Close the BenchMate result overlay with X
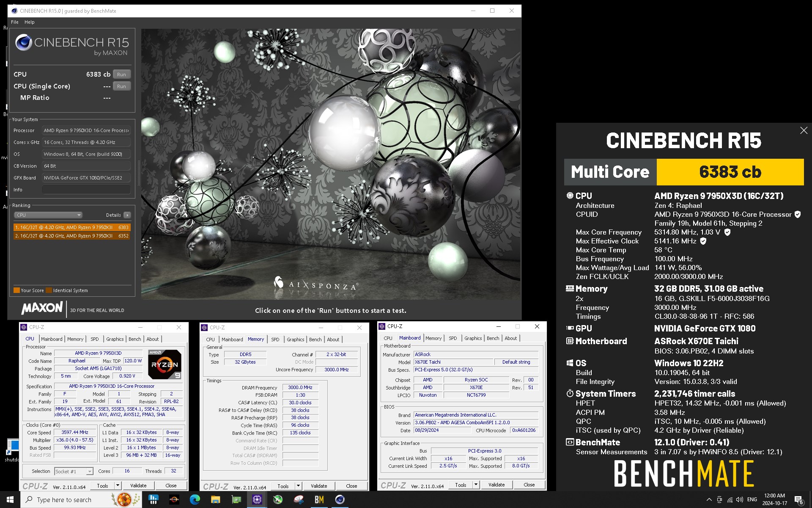The image size is (812, 508). click(804, 130)
